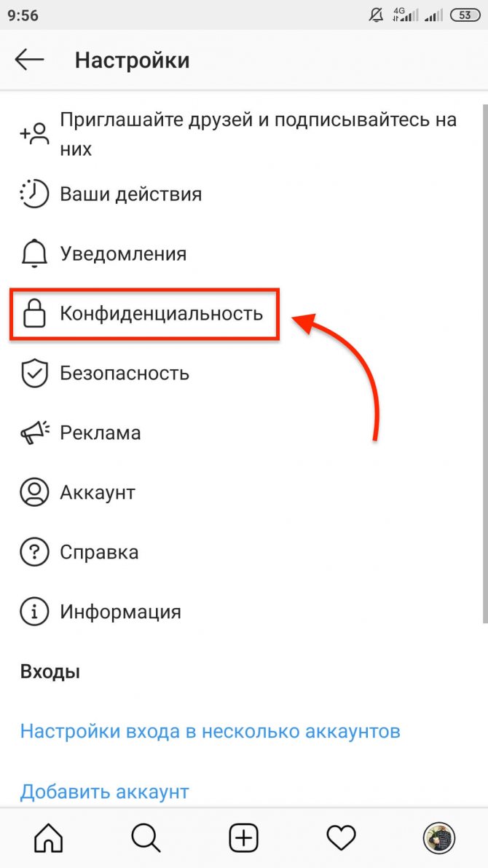Viewport: 488px width, 868px height.
Task: Click Настройки входа в несколько аккаунтов link
Action: click(210, 731)
